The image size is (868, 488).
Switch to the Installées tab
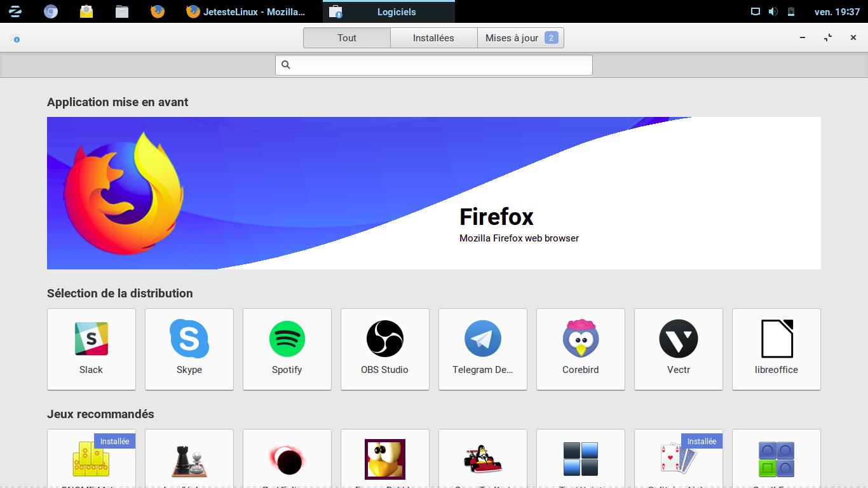click(x=433, y=38)
